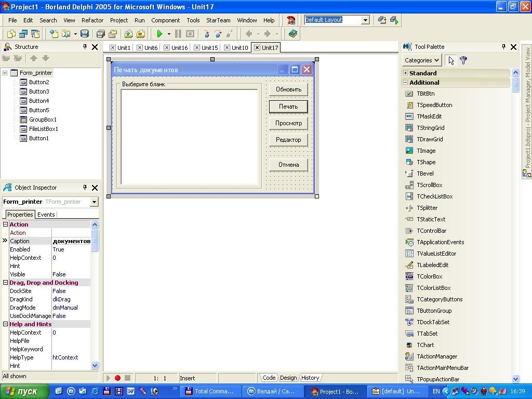The height and width of the screenshot is (399, 532).
Task: Click the Обновить button on the form
Action: [288, 89]
